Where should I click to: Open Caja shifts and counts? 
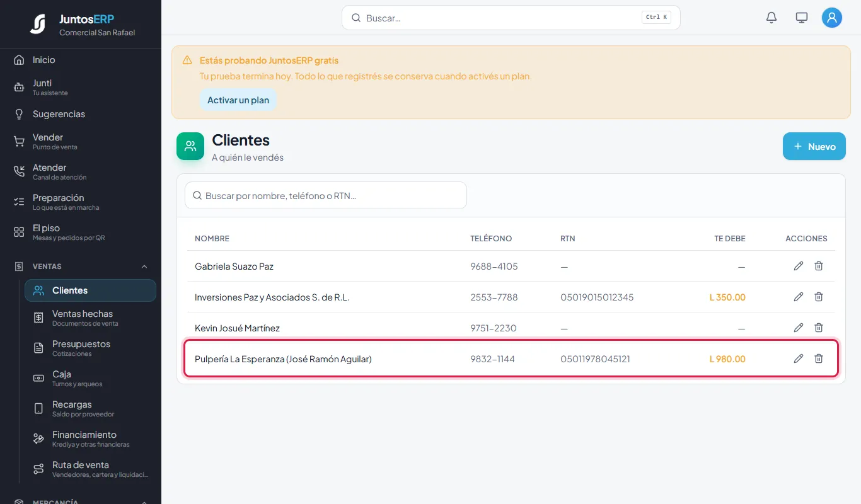(90, 379)
